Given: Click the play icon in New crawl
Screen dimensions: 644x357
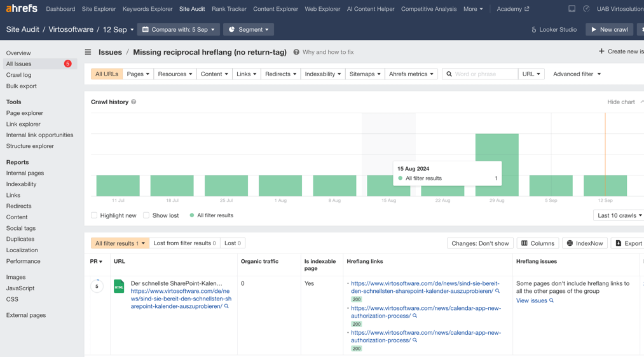Looking at the screenshot, I should [x=594, y=30].
